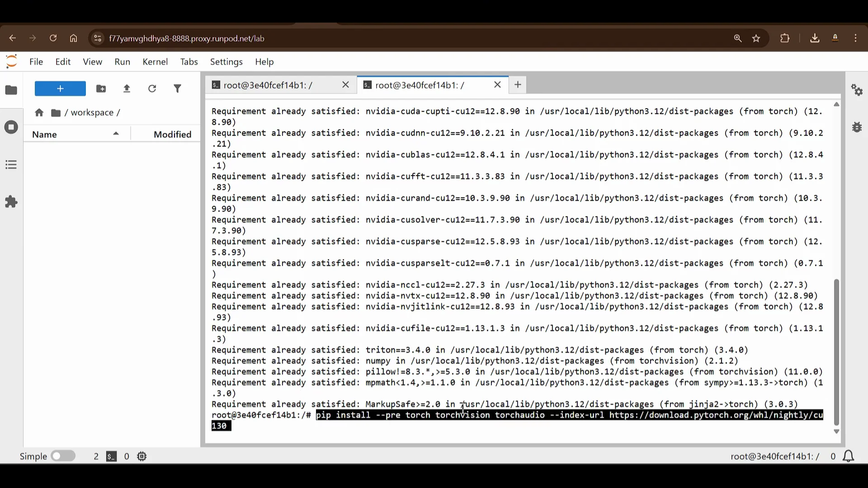Open the extension manager sidebar
The width and height of the screenshot is (868, 488).
tap(11, 202)
